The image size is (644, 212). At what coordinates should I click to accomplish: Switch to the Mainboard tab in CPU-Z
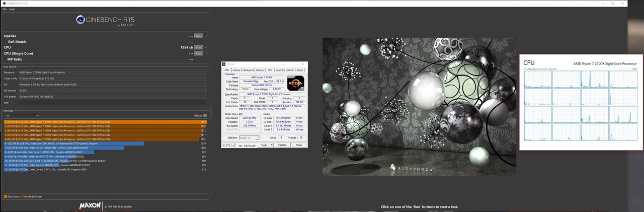coord(248,70)
